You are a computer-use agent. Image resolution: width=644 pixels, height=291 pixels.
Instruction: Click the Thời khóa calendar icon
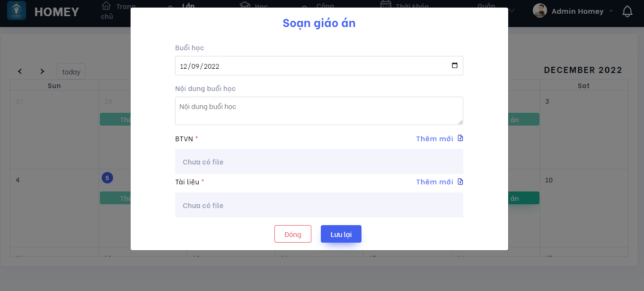point(386,5)
